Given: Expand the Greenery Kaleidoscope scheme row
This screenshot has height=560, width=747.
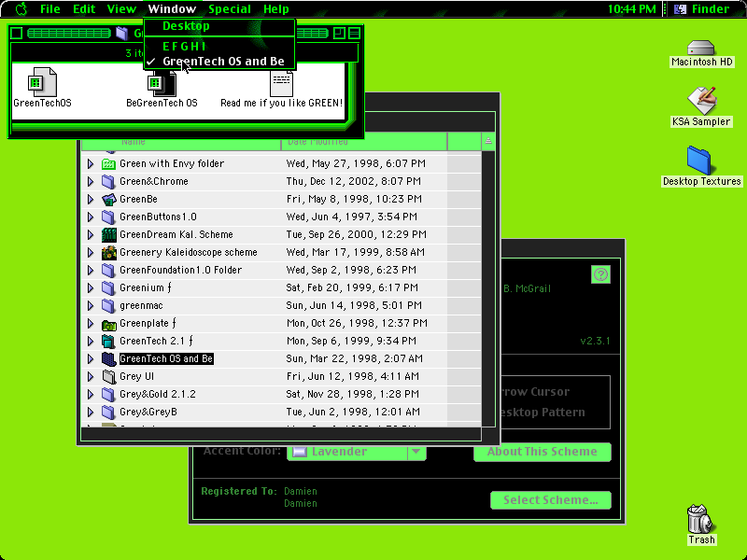Looking at the screenshot, I should point(91,252).
